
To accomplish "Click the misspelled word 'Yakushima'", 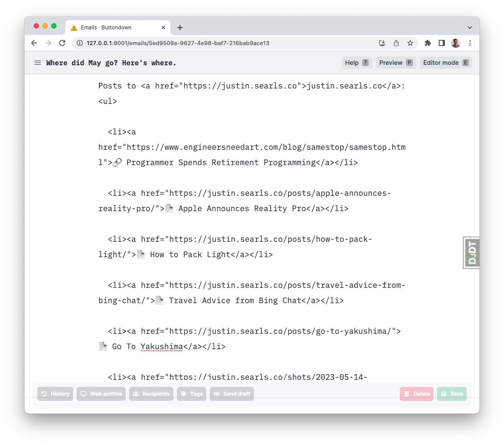I will tap(162, 346).
